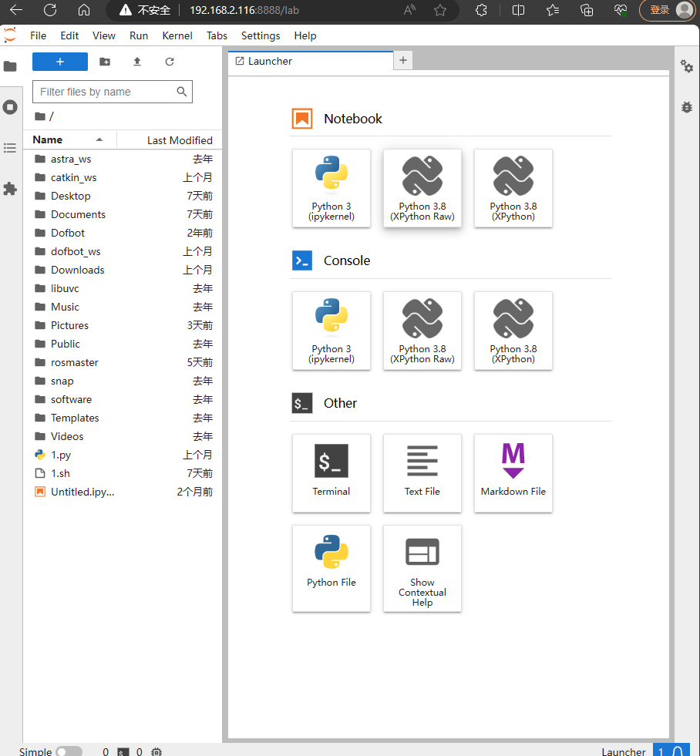Create Python 3.8 (XPython) notebook

(x=513, y=188)
